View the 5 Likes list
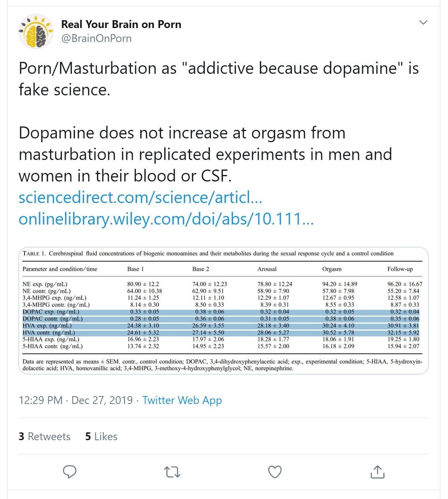 pyautogui.click(x=101, y=436)
